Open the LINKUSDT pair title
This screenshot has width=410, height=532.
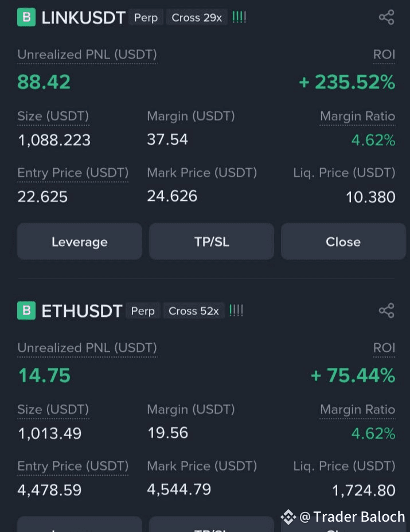pos(83,18)
